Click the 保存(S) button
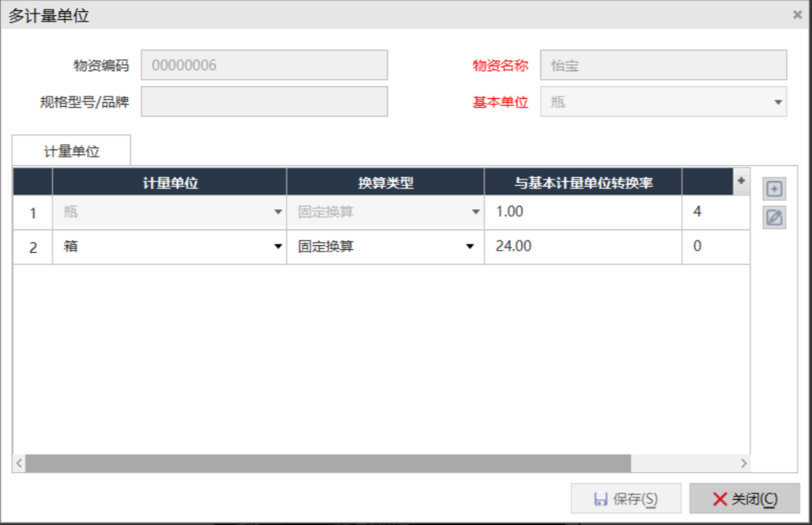The width and height of the screenshot is (812, 525). click(625, 499)
